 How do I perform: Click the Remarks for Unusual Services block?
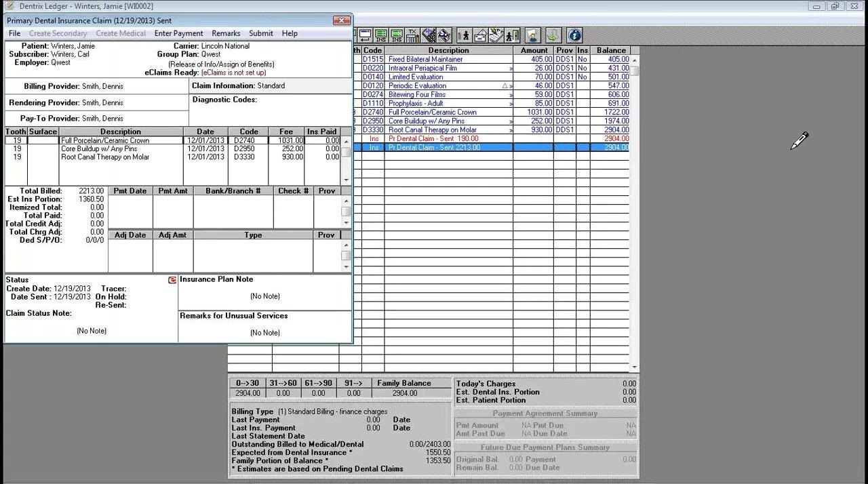click(265, 327)
